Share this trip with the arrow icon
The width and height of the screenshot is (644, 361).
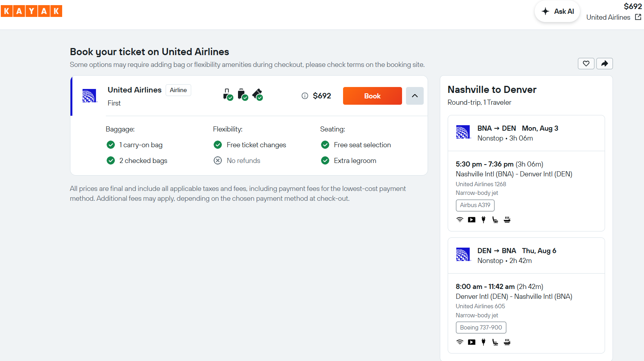tap(605, 63)
